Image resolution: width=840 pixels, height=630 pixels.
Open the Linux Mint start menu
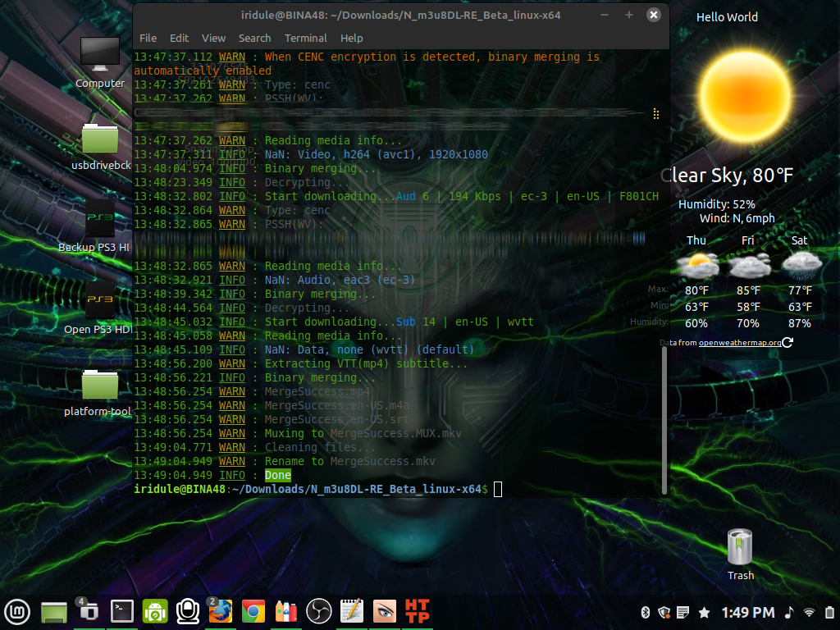pos(17,611)
